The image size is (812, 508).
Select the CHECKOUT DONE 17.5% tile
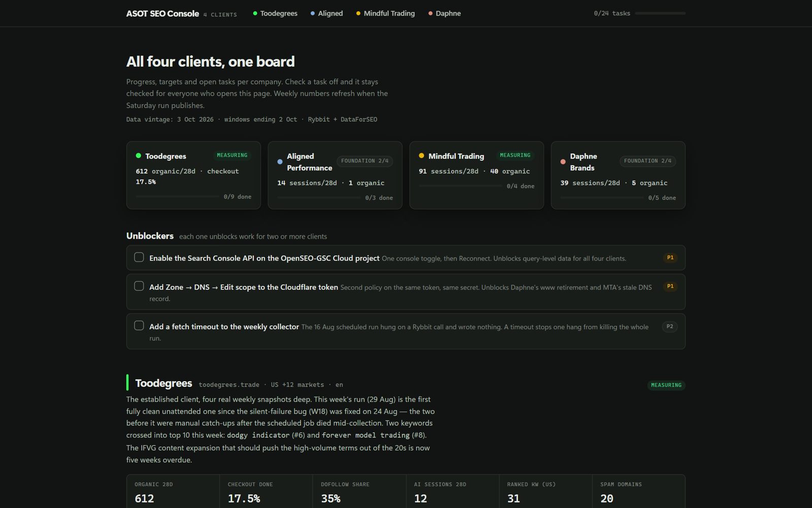[x=266, y=491]
